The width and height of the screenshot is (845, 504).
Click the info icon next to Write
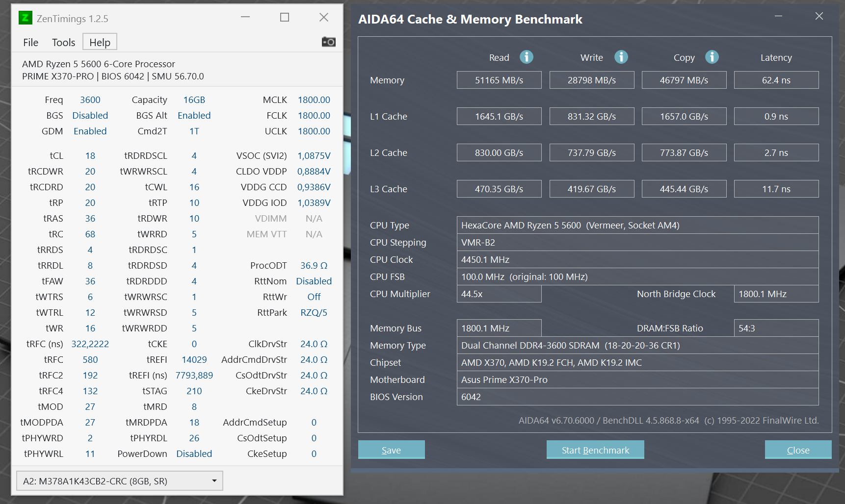coord(621,57)
